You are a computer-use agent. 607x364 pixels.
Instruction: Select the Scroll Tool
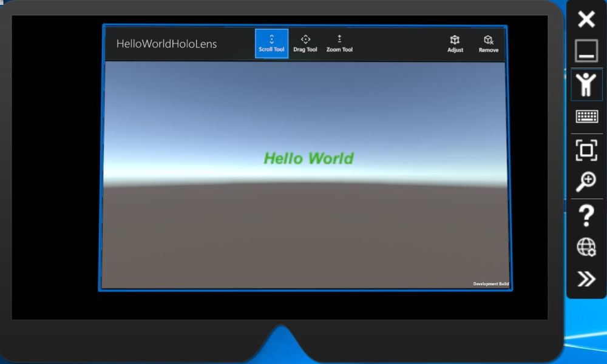point(271,43)
